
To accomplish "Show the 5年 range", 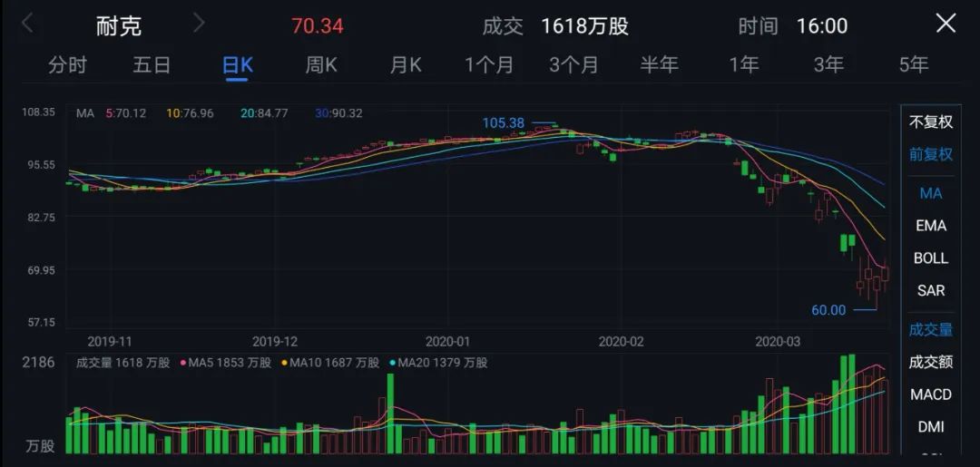I will click(914, 65).
